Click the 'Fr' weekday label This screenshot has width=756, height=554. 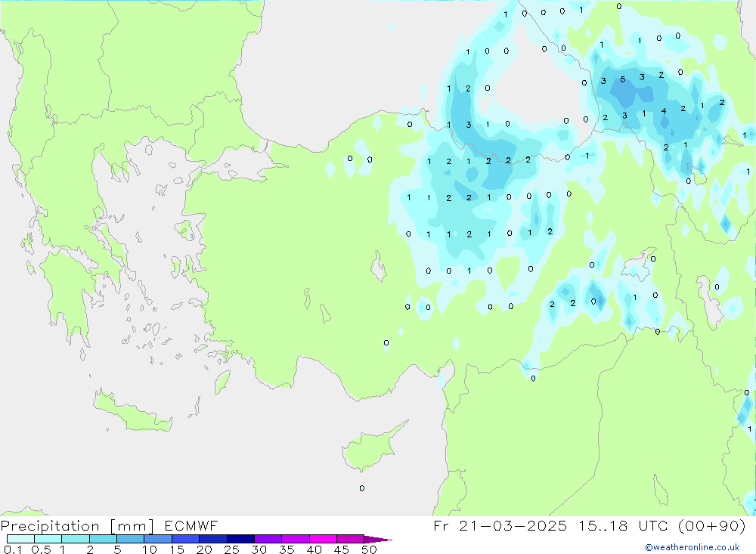click(x=441, y=525)
